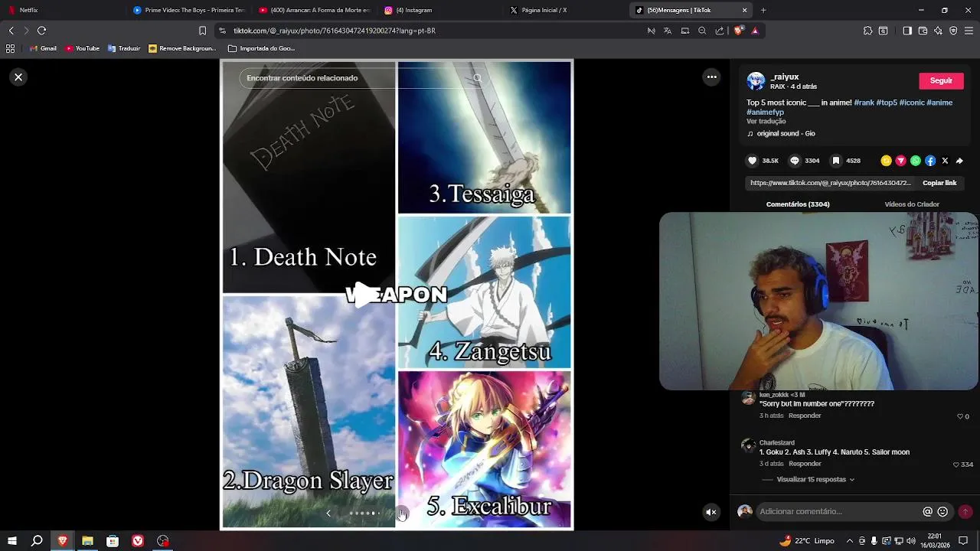Click the search magnifier in related content box

click(x=477, y=78)
